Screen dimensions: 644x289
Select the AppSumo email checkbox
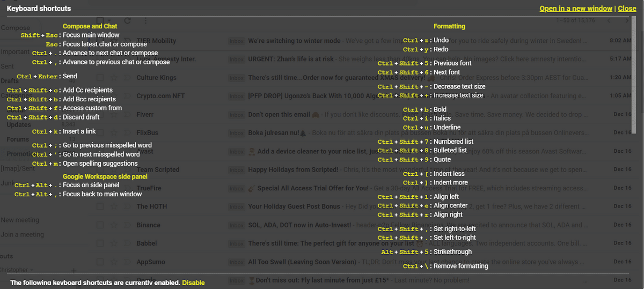pos(100,262)
